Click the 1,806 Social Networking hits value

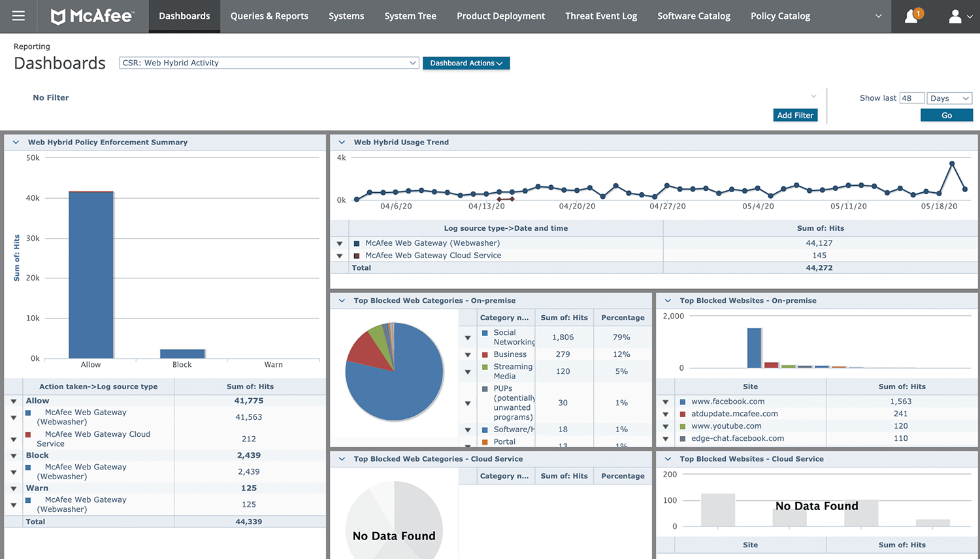point(563,337)
